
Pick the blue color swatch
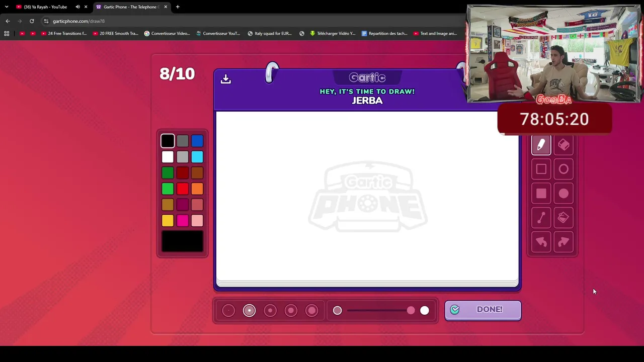tap(197, 141)
